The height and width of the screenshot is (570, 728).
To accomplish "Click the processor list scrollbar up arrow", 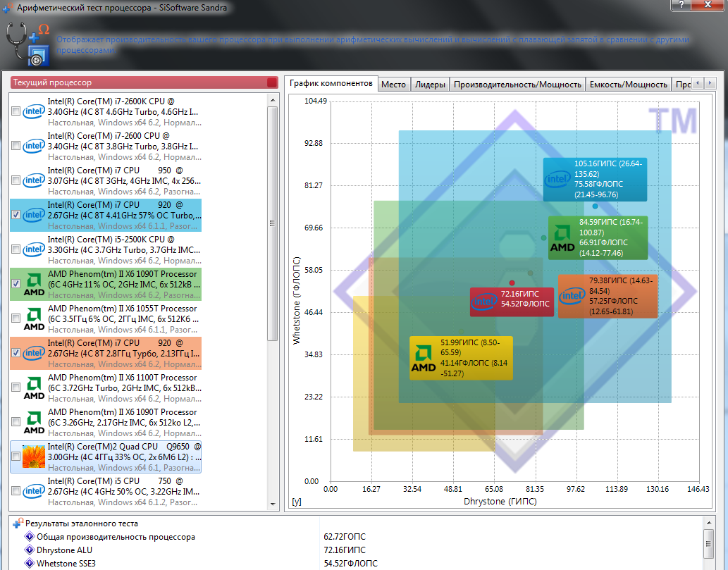I will (x=273, y=100).
